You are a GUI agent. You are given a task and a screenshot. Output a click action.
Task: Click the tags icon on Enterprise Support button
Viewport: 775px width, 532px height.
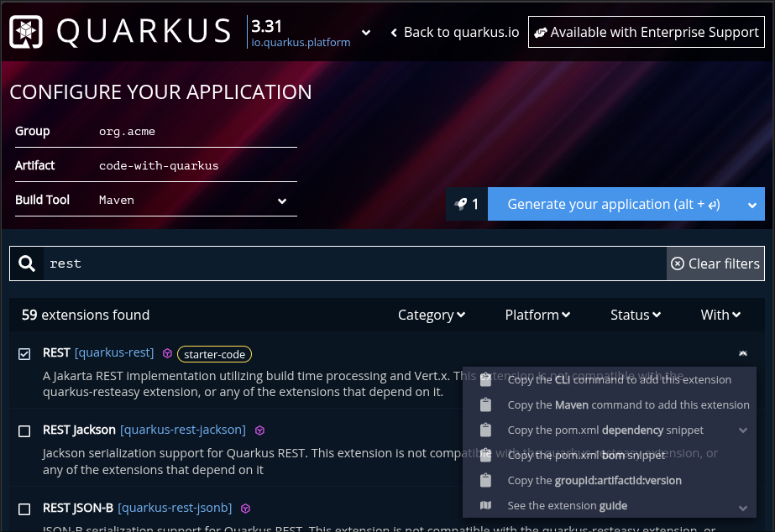tap(542, 32)
